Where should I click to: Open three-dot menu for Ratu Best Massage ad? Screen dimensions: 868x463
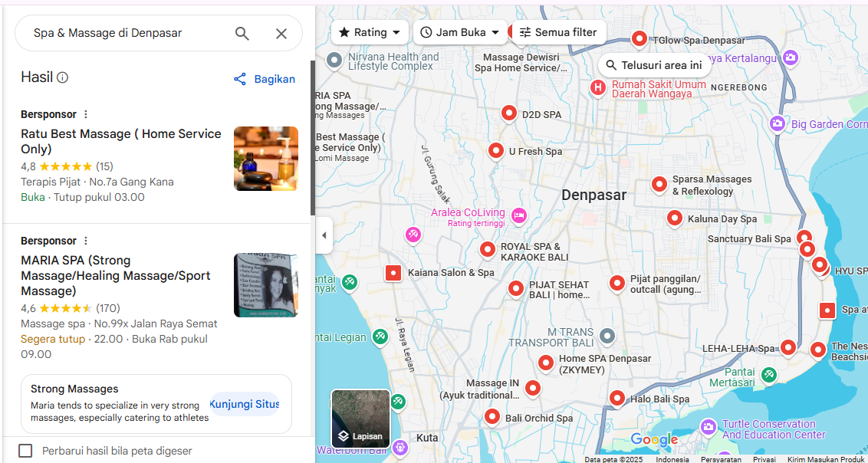click(x=85, y=114)
